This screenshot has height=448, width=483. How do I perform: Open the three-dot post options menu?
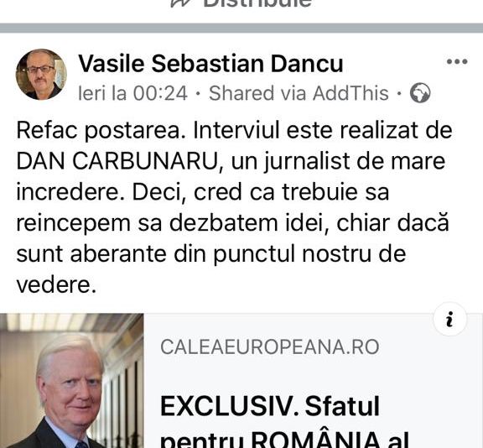457,61
